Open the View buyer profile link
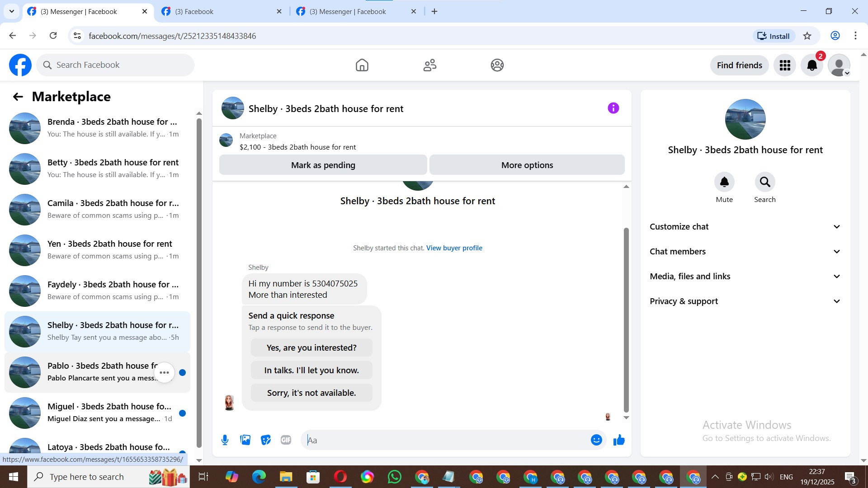This screenshot has width=868, height=488. point(454,248)
